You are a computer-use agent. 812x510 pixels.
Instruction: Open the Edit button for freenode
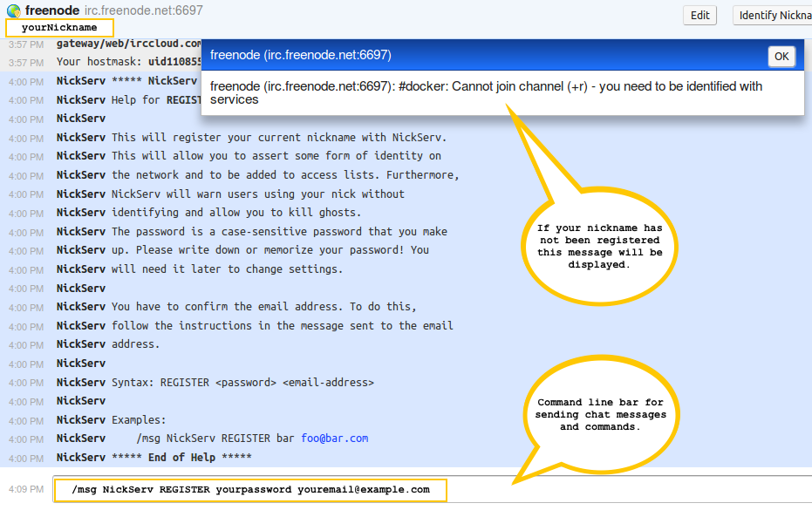point(699,16)
